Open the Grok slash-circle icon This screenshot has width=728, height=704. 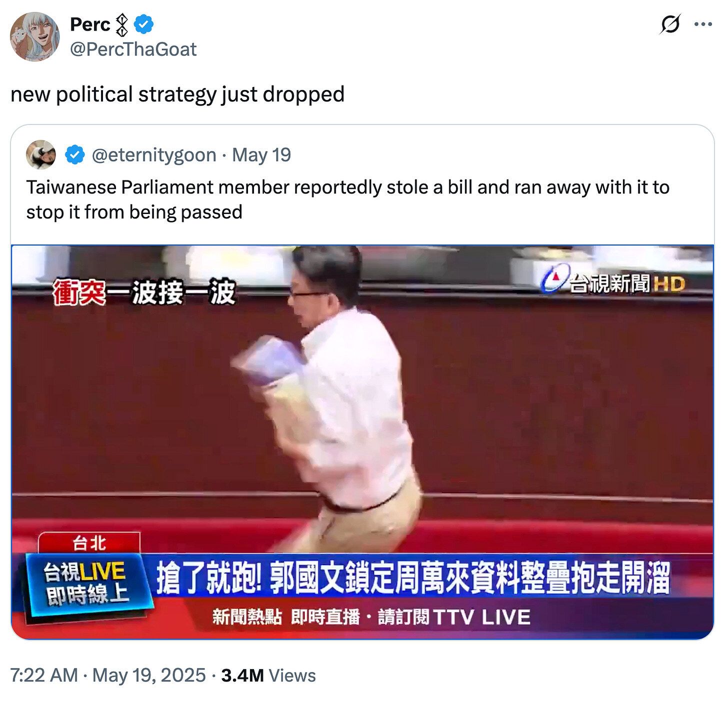(x=670, y=24)
